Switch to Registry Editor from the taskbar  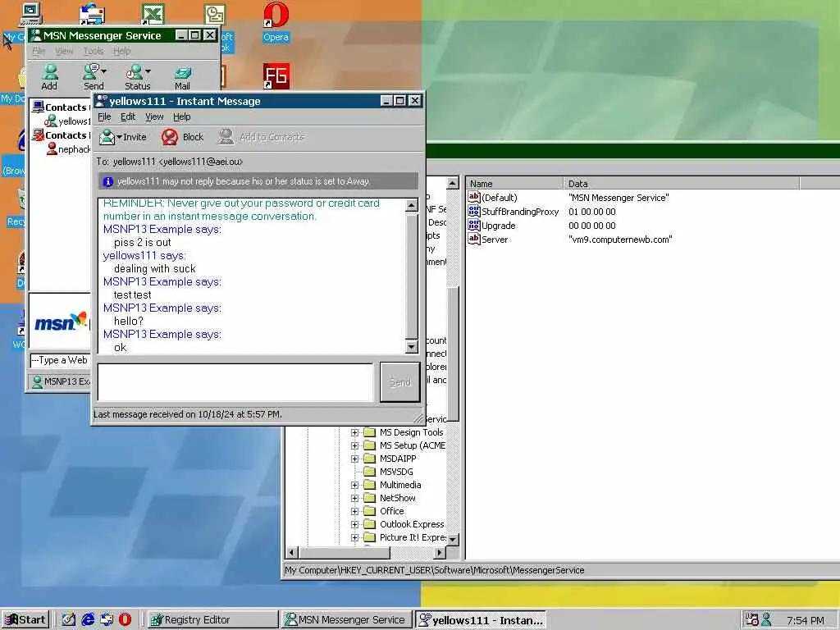coord(211,620)
